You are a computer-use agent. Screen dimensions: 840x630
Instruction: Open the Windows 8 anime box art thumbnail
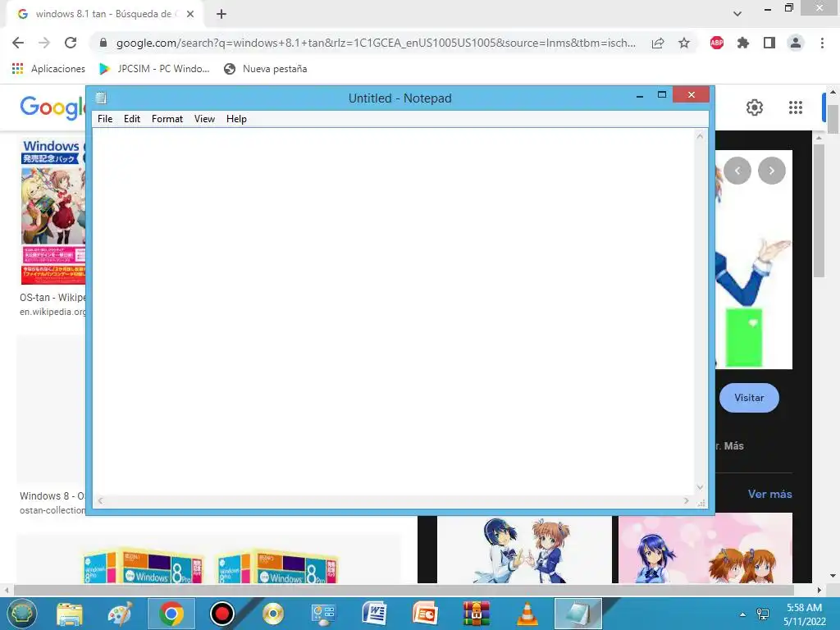[x=53, y=212]
